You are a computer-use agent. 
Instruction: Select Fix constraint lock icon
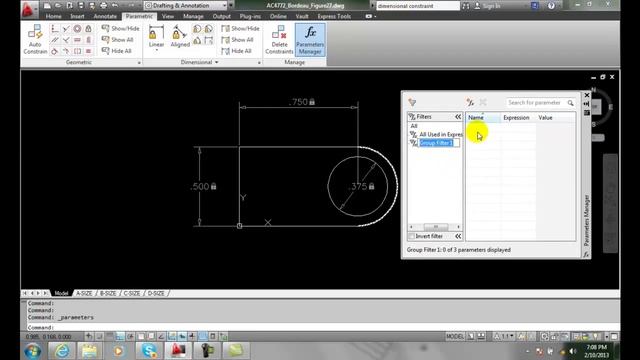point(88,29)
